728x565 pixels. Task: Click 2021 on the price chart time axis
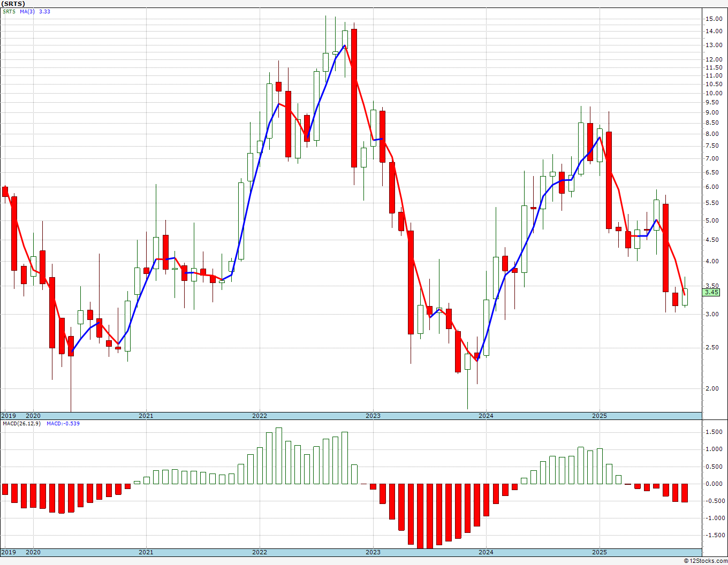(146, 416)
